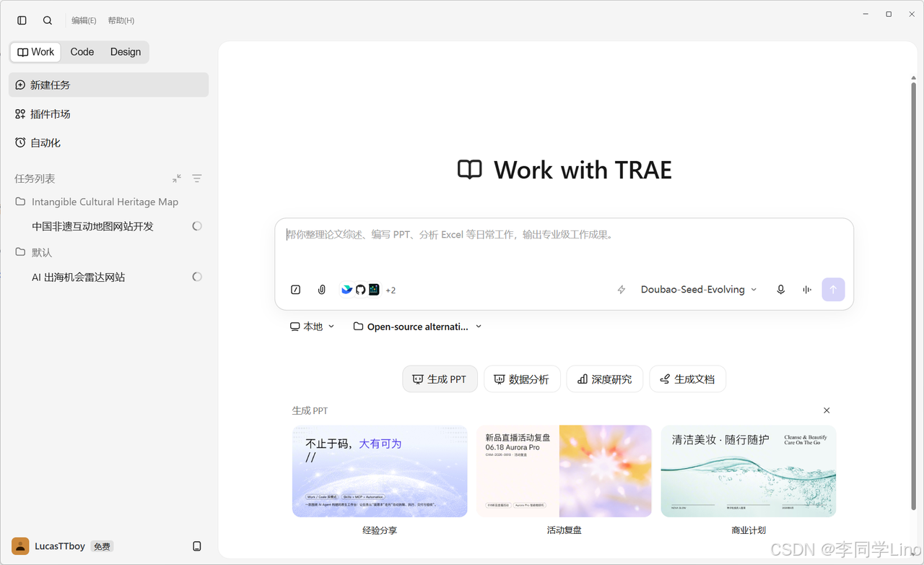
Task: Open search with the magnifier icon
Action: click(x=48, y=20)
